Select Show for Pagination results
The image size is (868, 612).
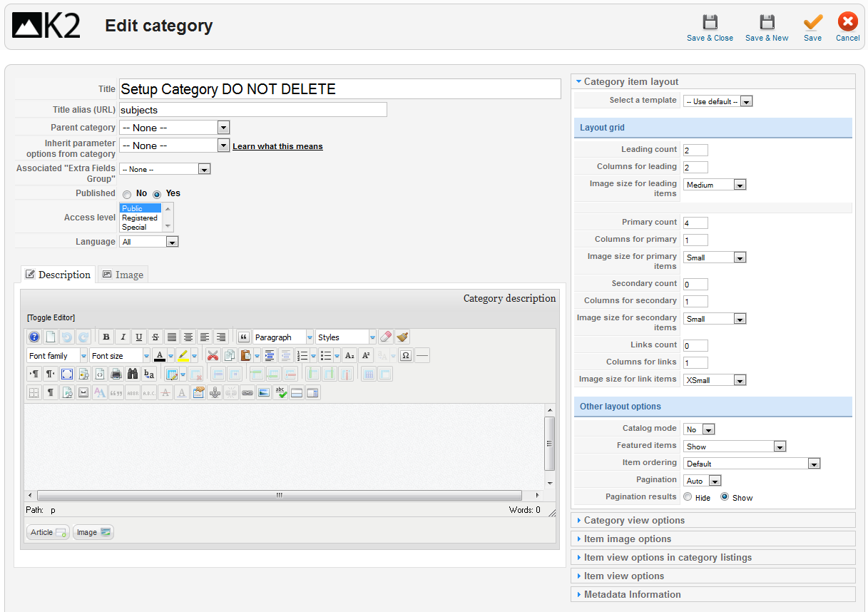coord(725,497)
